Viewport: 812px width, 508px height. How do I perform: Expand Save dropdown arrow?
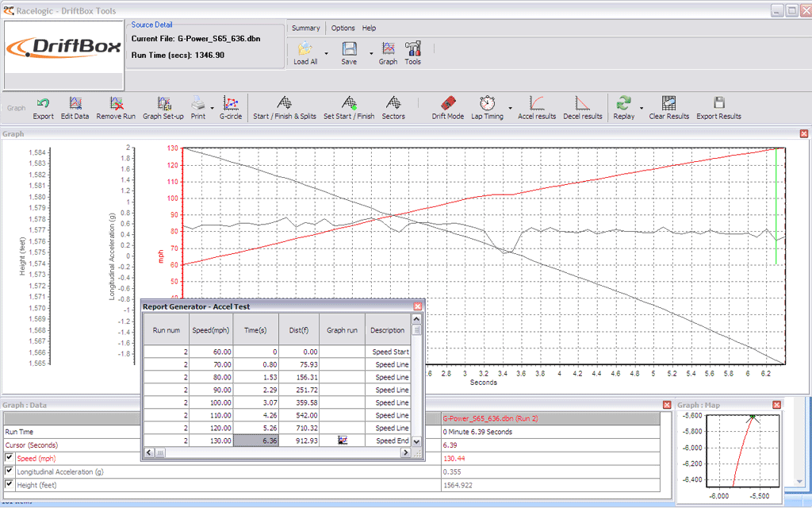[x=371, y=53]
